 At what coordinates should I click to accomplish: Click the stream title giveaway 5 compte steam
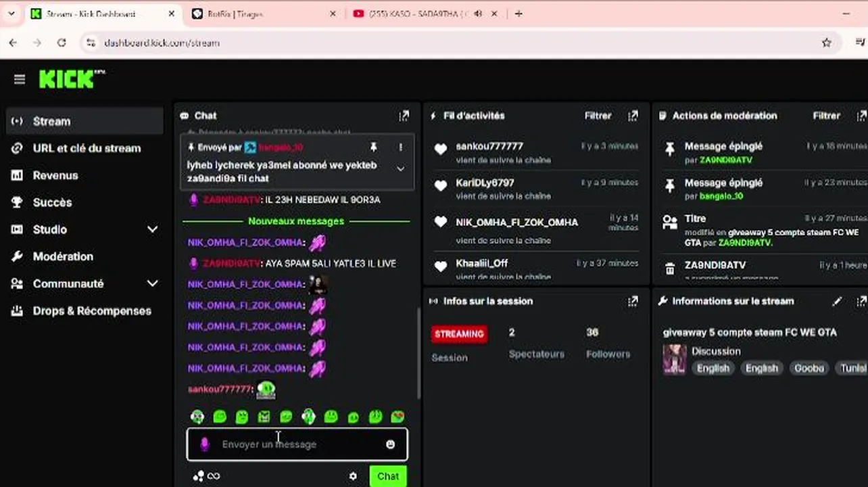click(x=750, y=332)
